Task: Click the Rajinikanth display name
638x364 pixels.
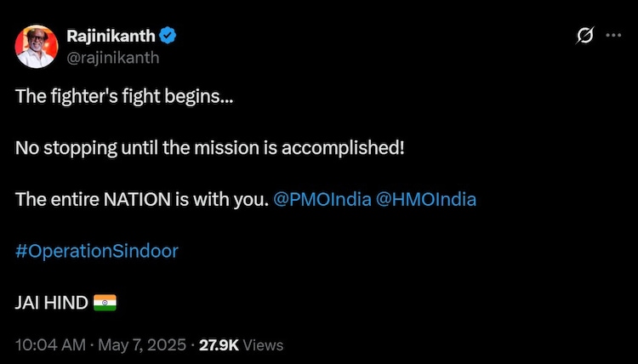Action: pos(111,36)
